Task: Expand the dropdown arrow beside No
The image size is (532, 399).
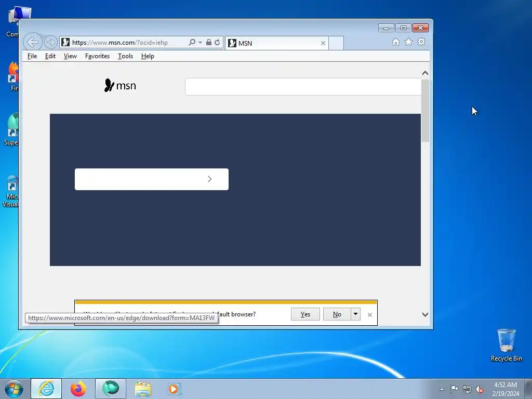Action: coord(355,314)
